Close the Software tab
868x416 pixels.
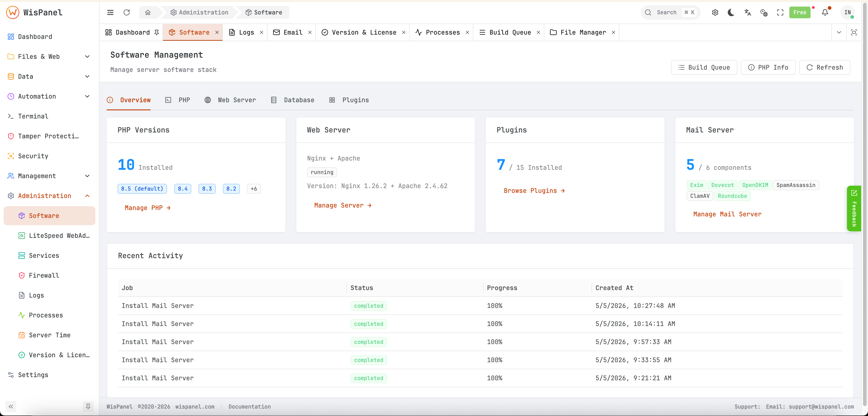click(x=217, y=32)
